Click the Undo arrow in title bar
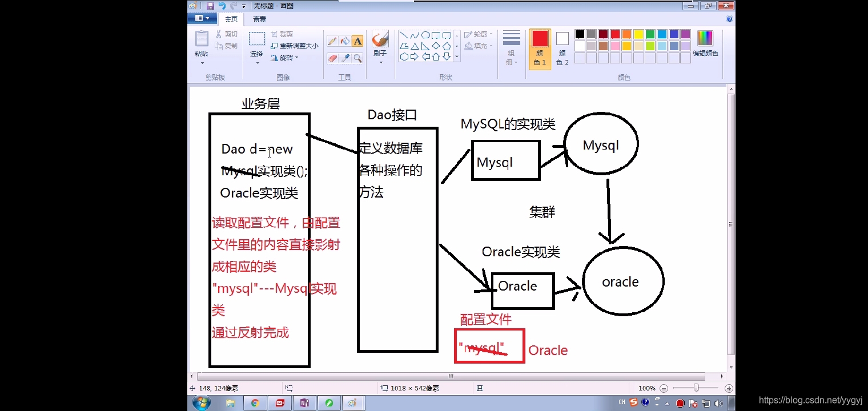 [222, 6]
